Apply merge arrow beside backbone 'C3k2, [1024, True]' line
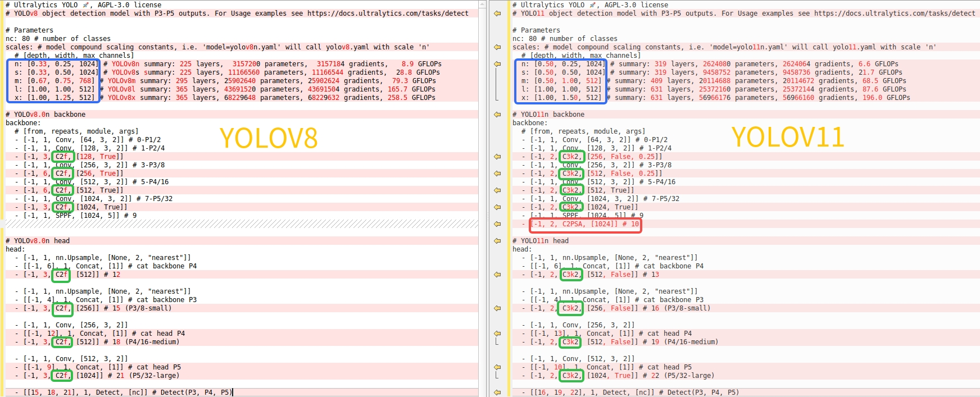 click(x=497, y=207)
